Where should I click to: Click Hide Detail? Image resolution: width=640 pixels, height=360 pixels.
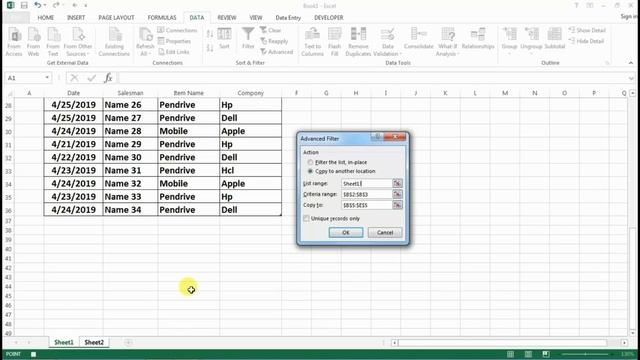587,41
